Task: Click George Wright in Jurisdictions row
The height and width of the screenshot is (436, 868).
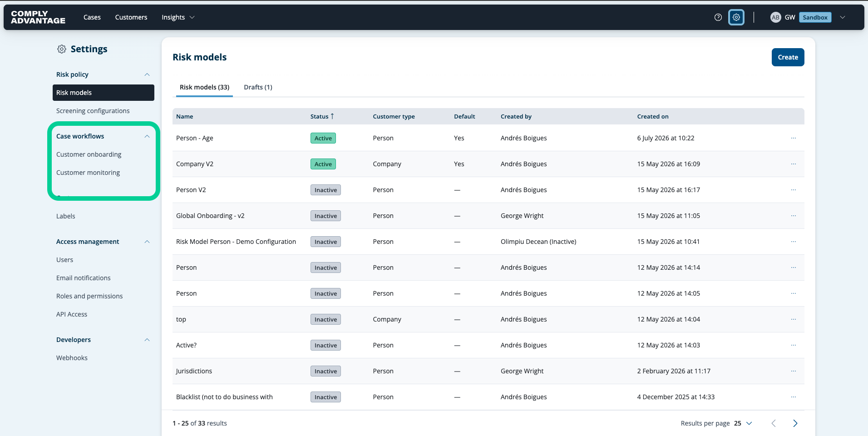Action: pos(522,371)
